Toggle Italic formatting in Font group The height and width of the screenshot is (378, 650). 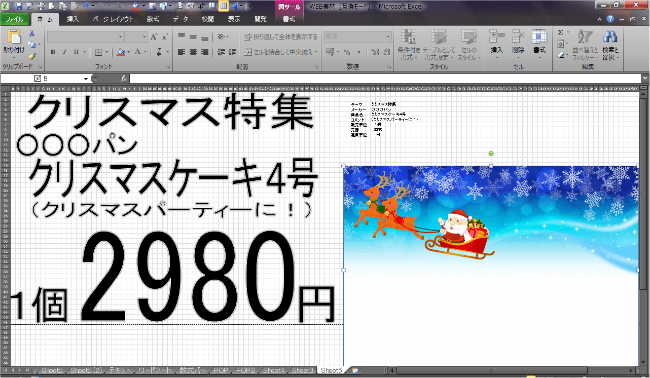(64, 52)
